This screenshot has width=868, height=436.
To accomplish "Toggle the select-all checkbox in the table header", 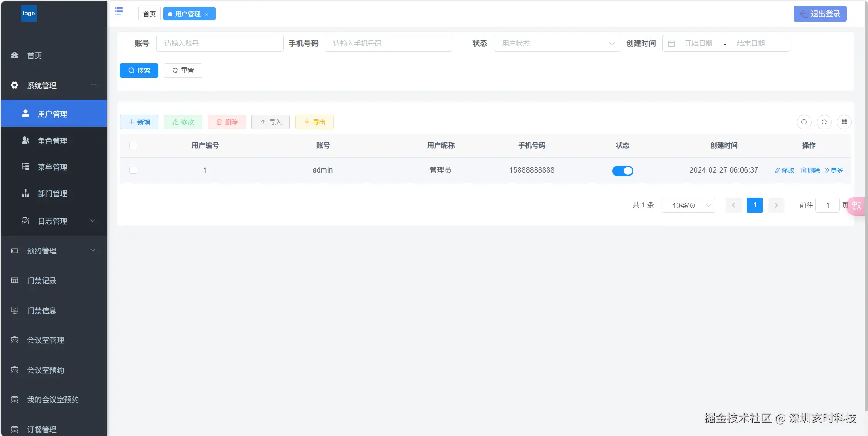I will (133, 145).
